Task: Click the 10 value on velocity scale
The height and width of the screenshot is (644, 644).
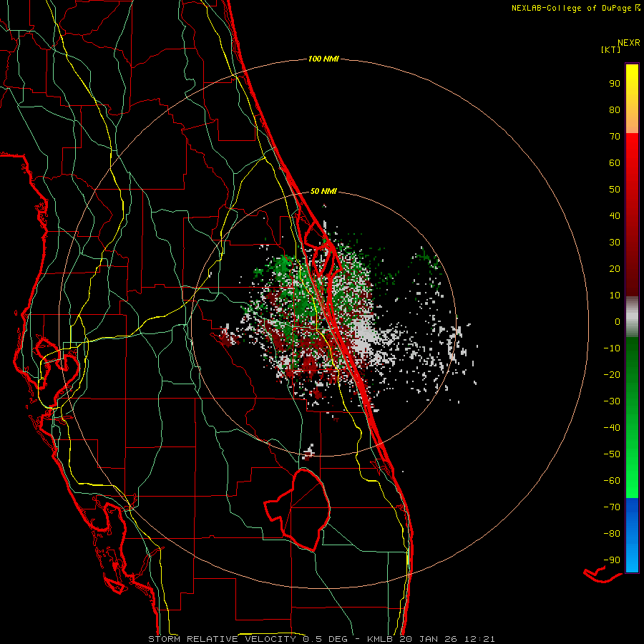Action: tap(615, 296)
